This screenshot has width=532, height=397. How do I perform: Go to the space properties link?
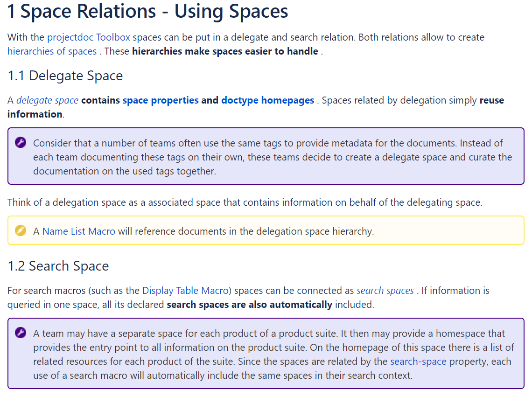161,100
